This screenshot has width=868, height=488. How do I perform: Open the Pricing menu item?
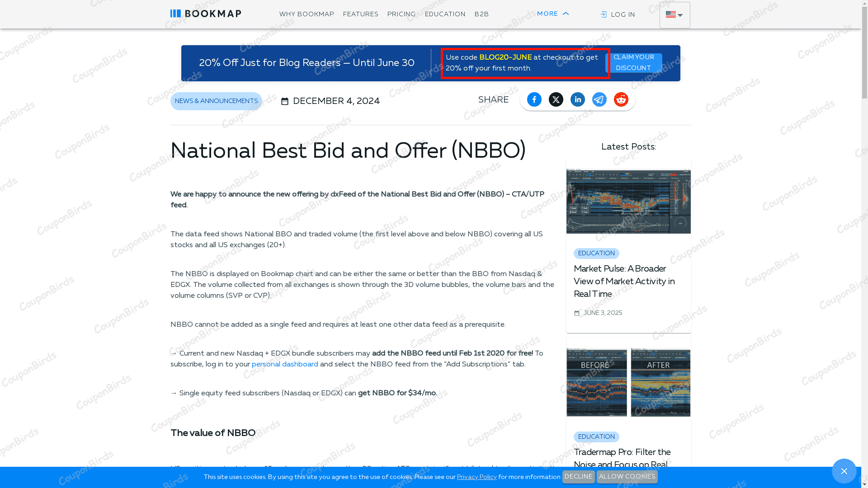[401, 14]
